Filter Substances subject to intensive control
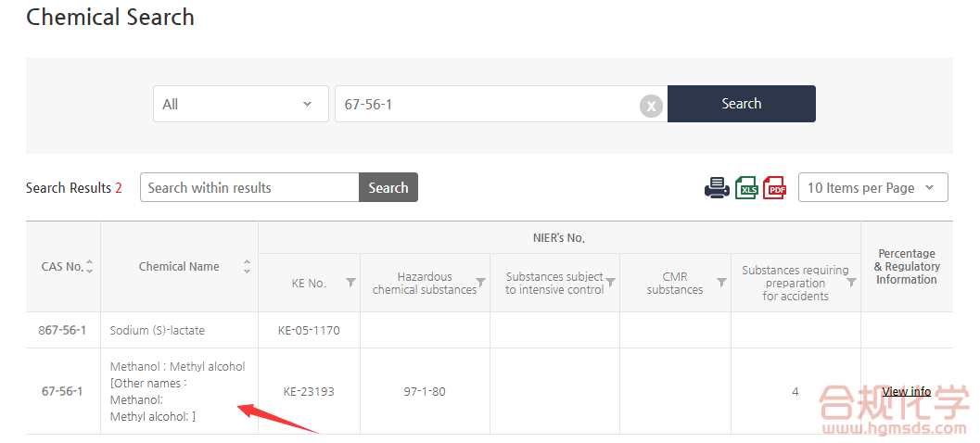 point(610,283)
